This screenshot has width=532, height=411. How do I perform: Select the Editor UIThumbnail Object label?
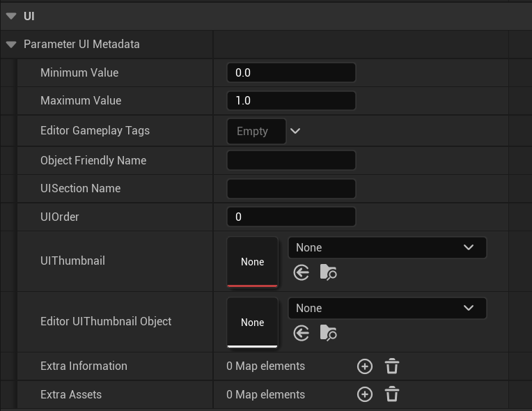pos(106,321)
